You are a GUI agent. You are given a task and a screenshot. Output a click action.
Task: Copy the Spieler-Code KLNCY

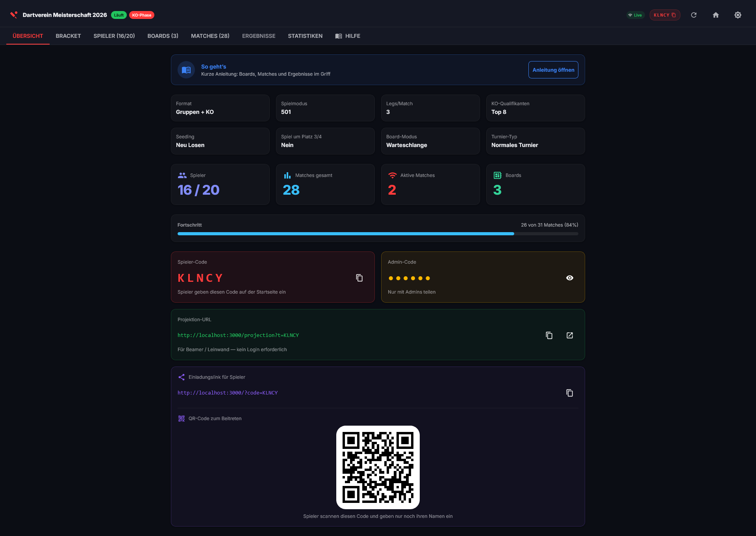point(359,278)
